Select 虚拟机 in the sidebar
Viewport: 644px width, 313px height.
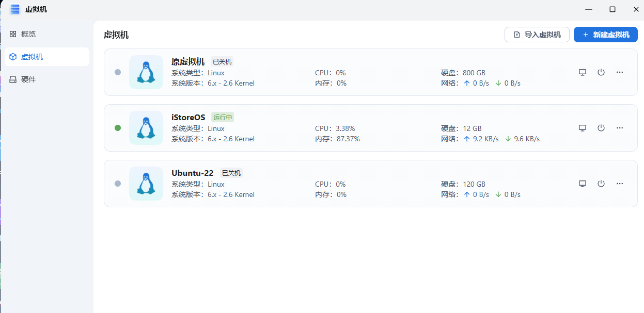click(x=32, y=57)
